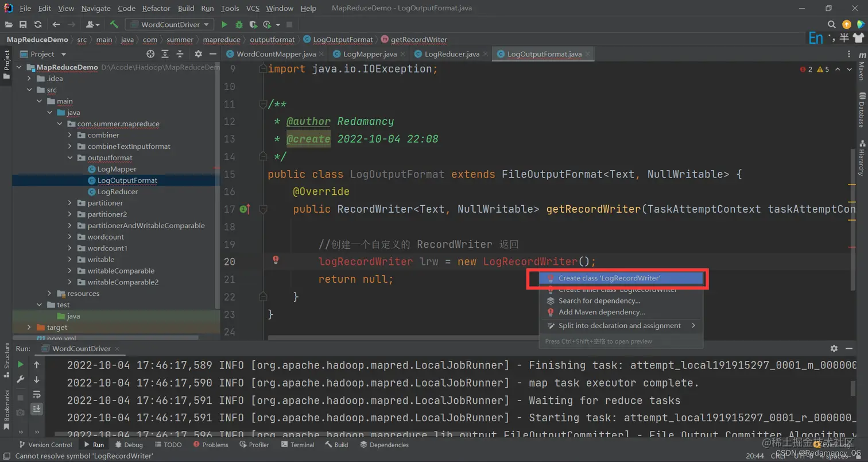The width and height of the screenshot is (868, 462).
Task: Click outputformat in the breadcrumb path
Action: click(272, 40)
